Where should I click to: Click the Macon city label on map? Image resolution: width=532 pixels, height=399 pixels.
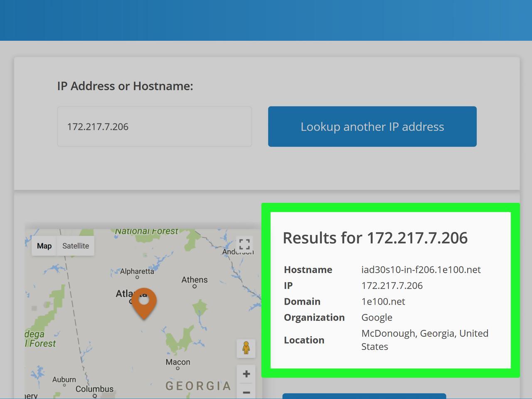(x=178, y=362)
